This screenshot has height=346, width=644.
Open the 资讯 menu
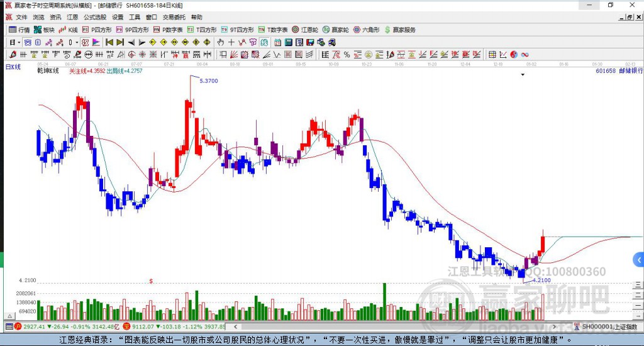click(x=55, y=17)
